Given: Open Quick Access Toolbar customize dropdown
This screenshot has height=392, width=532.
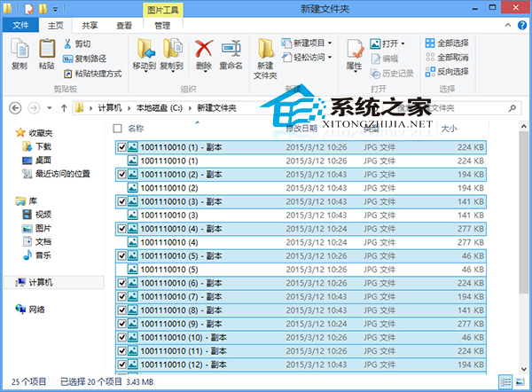Looking at the screenshot, I should click(55, 9).
